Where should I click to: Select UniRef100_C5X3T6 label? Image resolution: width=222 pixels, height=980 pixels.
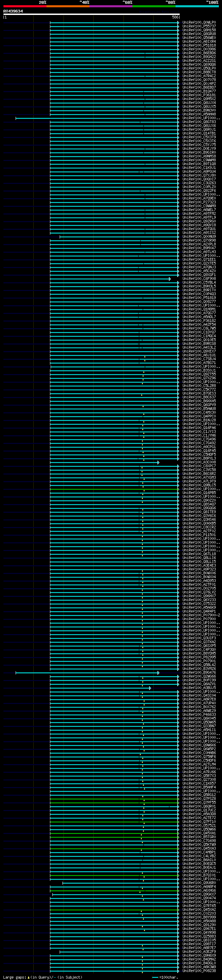[x=199, y=141]
